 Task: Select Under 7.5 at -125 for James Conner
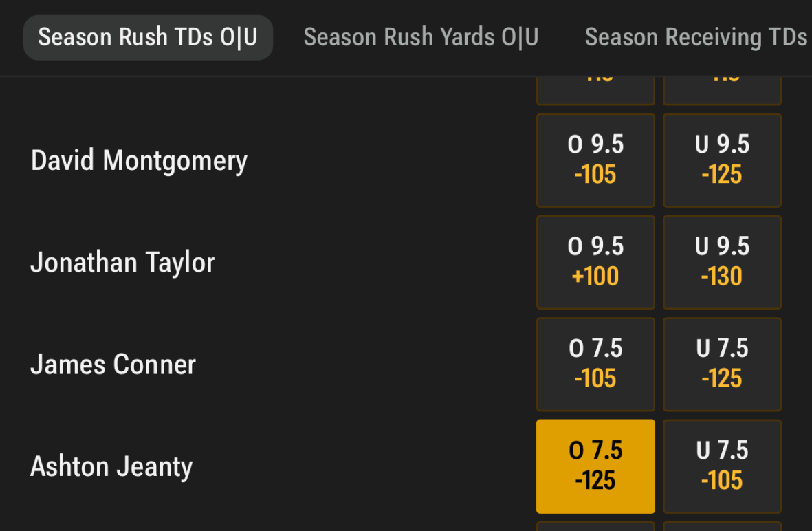coord(722,364)
